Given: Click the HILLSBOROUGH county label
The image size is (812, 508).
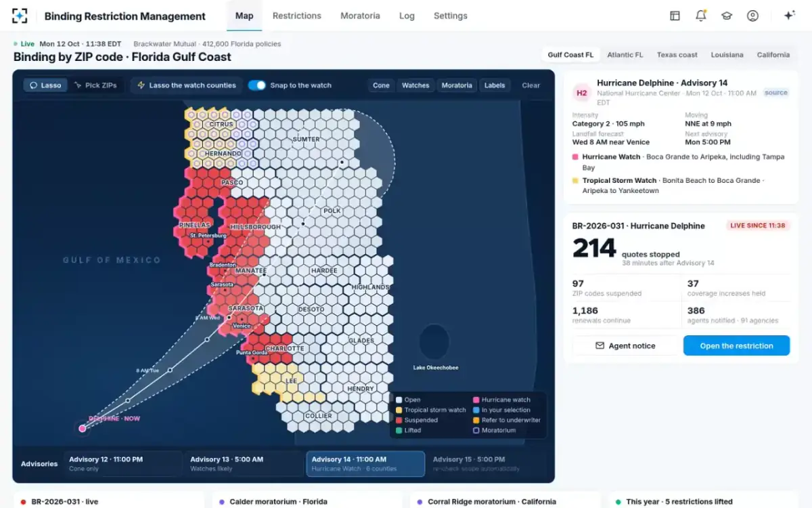Looking at the screenshot, I should 255,227.
